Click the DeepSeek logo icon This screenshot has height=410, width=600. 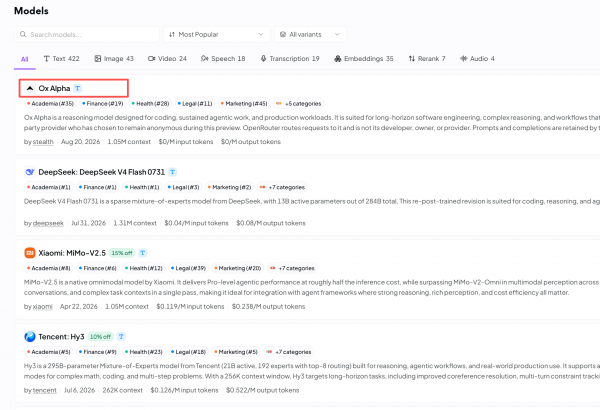coord(29,172)
